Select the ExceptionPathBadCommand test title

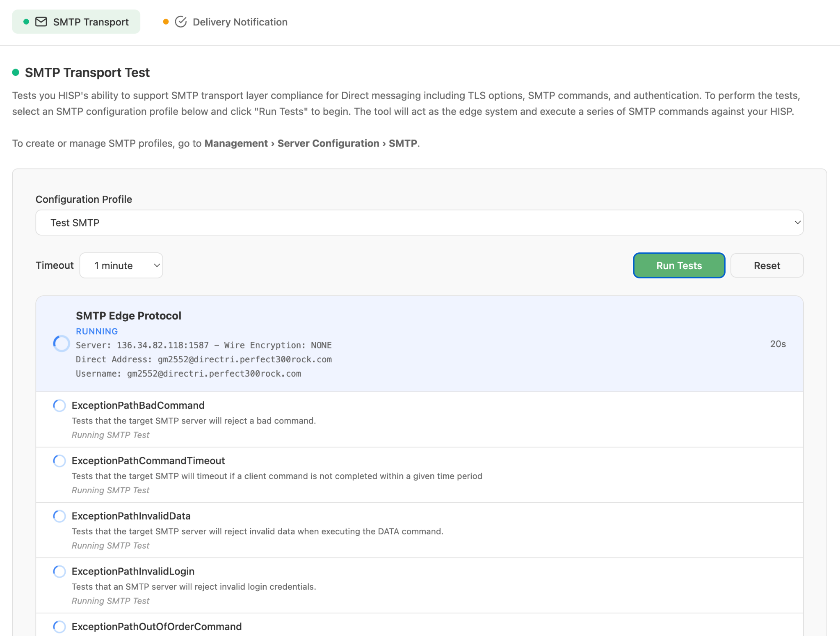pyautogui.click(x=138, y=405)
